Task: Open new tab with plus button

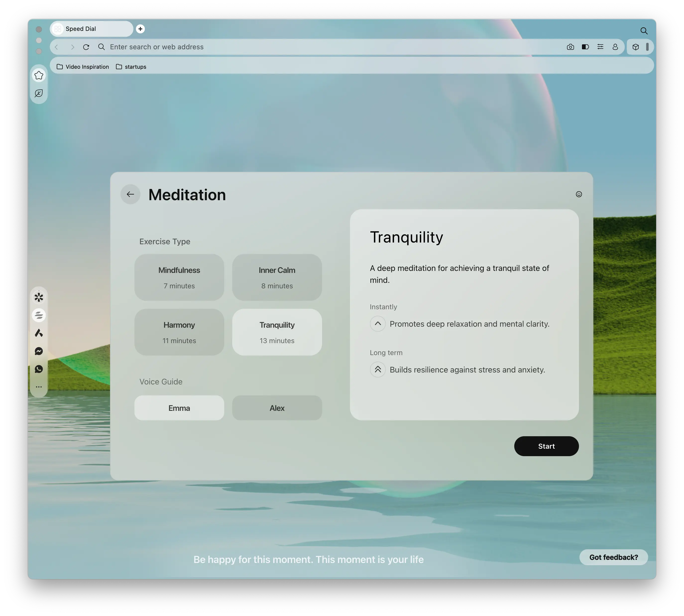Action: pyautogui.click(x=140, y=29)
